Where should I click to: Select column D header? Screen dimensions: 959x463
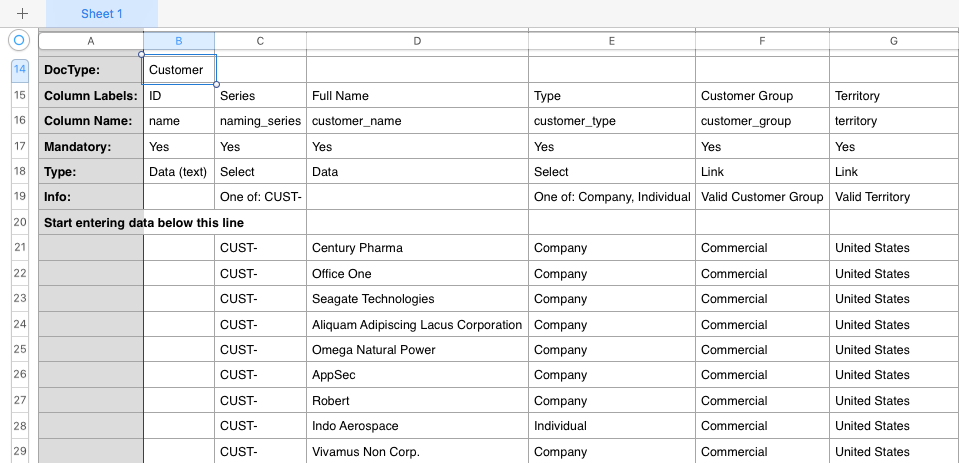(x=417, y=41)
